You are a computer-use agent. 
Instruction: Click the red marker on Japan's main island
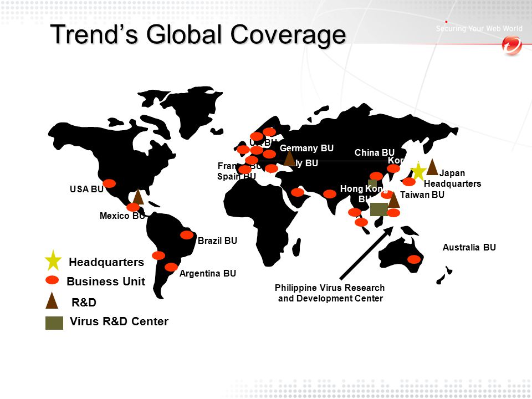[x=409, y=182]
